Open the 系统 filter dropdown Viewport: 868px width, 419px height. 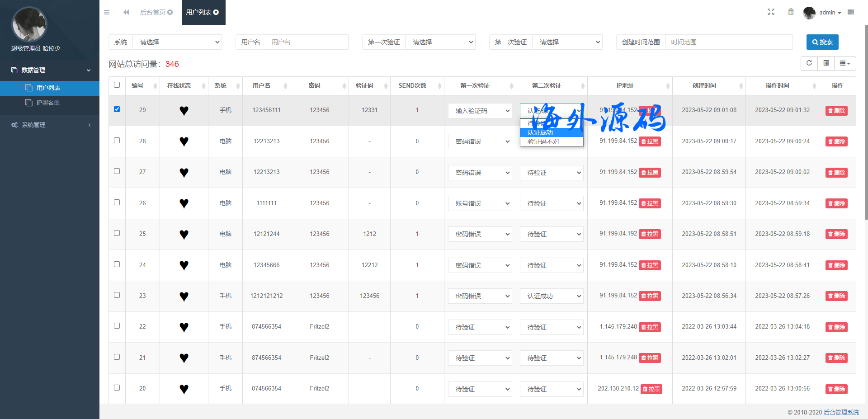coord(179,42)
